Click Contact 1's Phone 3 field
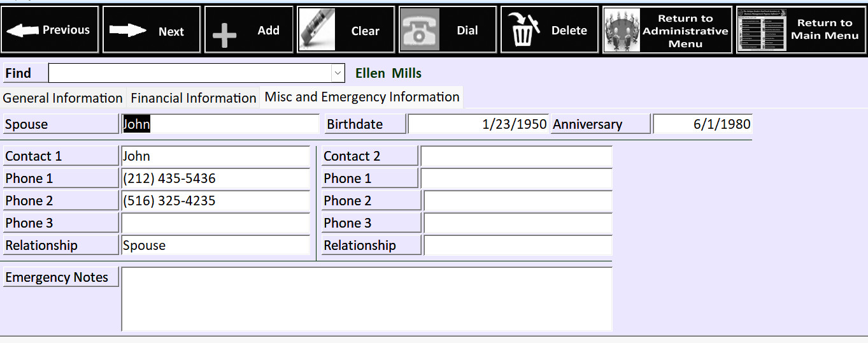The height and width of the screenshot is (343, 868). (215, 223)
